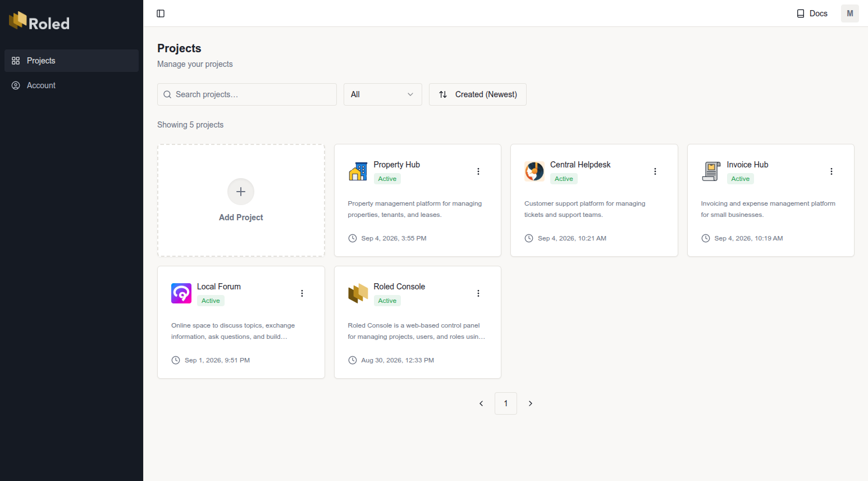Go to Account in the sidebar
The height and width of the screenshot is (481, 868).
pos(71,85)
